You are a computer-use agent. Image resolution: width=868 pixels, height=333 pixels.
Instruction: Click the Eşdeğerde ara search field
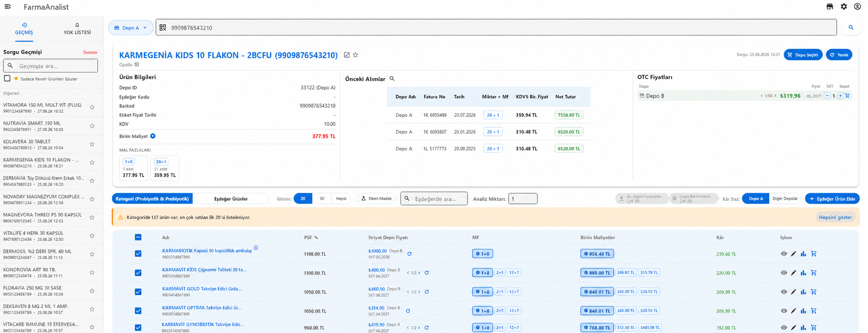434,199
